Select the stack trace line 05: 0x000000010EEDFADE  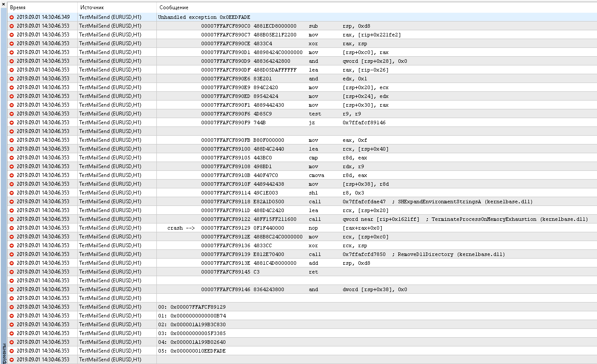pyautogui.click(x=198, y=350)
